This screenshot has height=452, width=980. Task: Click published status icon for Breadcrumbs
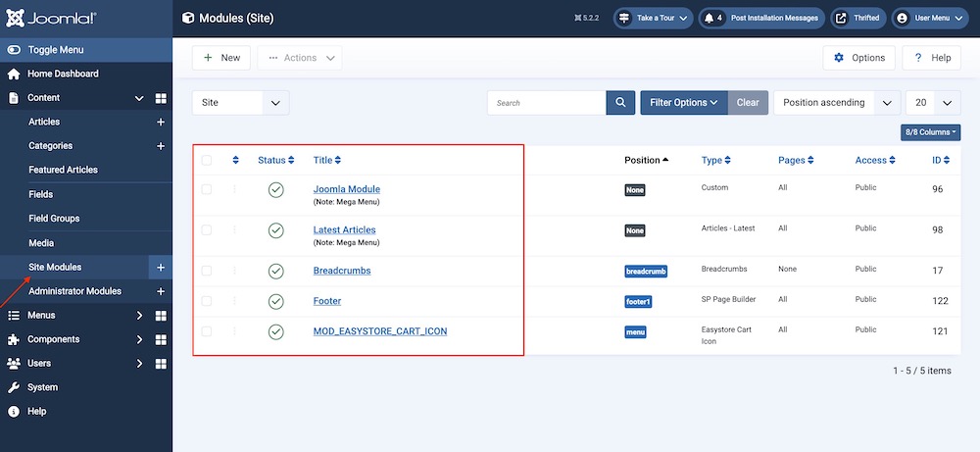point(275,271)
